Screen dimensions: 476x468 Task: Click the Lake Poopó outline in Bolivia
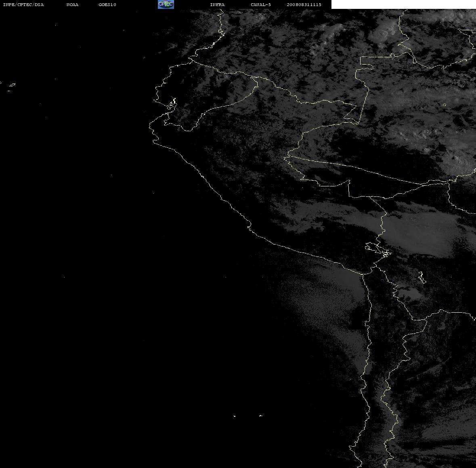click(x=421, y=277)
